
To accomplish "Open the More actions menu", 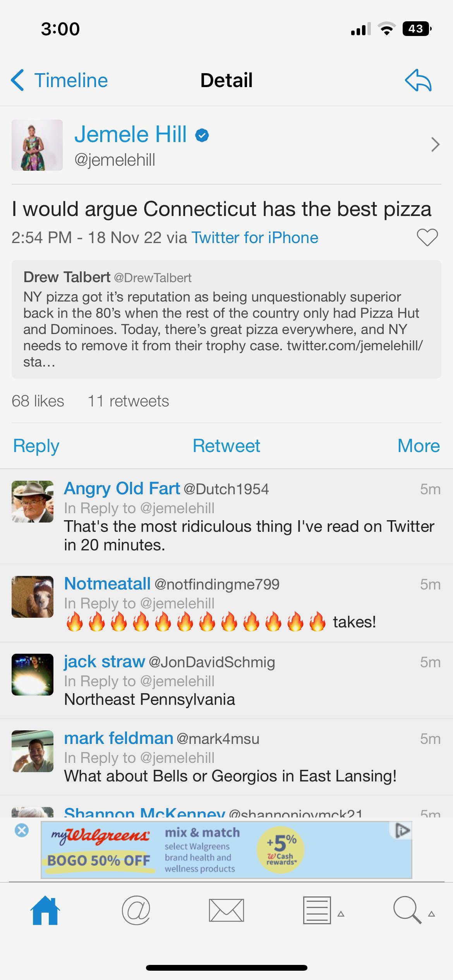I will tap(418, 445).
